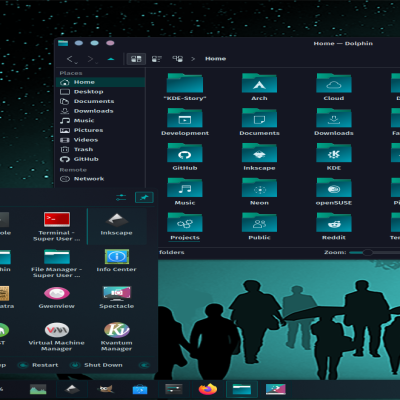Open Network under Remote section

[101, 179]
